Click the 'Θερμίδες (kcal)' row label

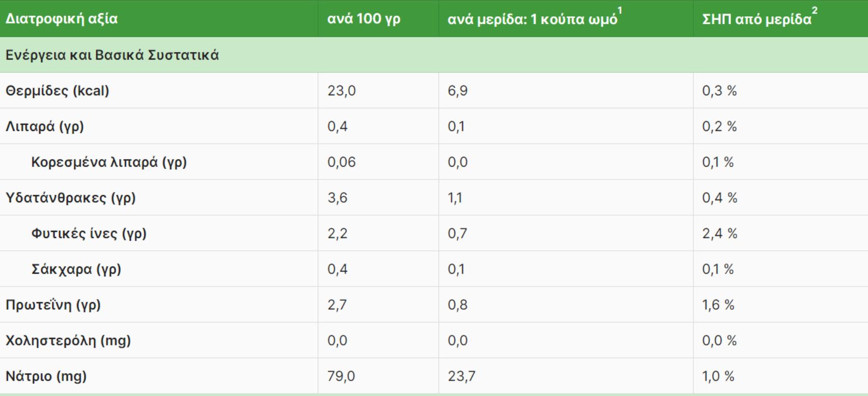click(x=57, y=91)
